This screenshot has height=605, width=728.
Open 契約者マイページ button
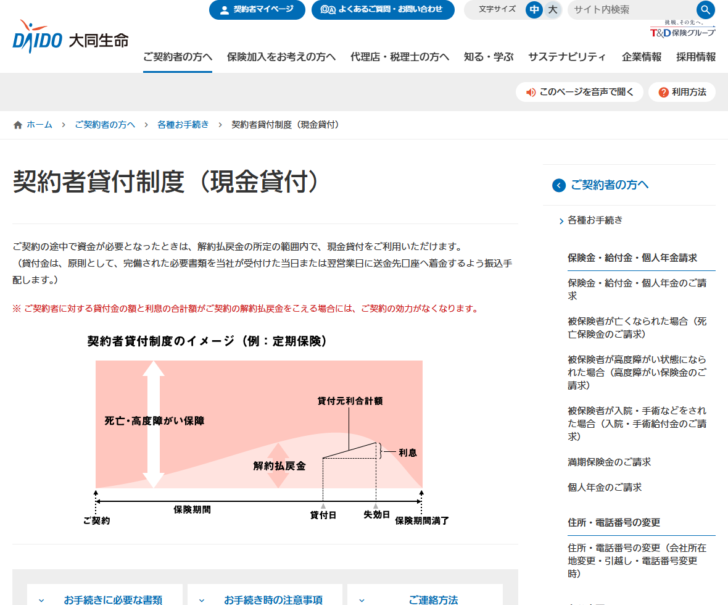(257, 10)
